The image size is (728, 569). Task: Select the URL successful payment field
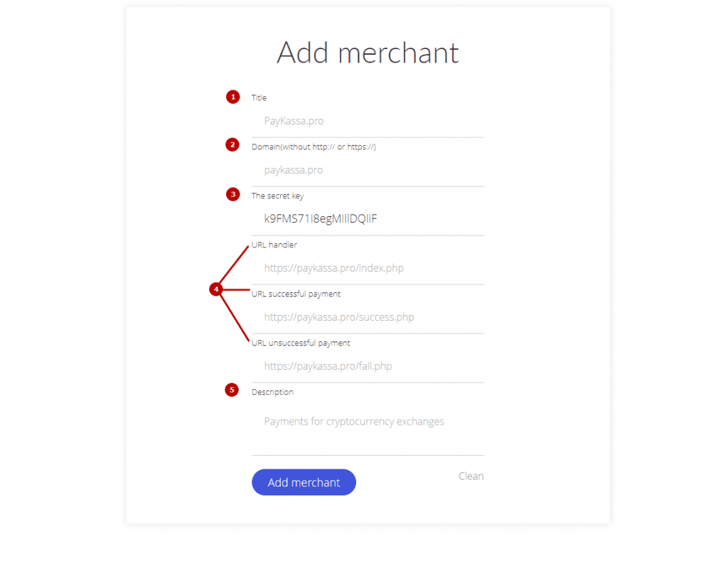click(368, 317)
